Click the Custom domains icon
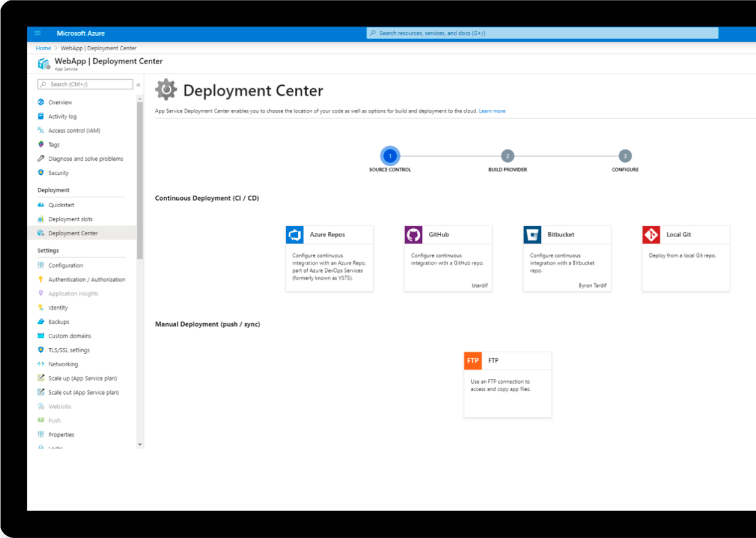Image resolution: width=756 pixels, height=538 pixels. [41, 336]
